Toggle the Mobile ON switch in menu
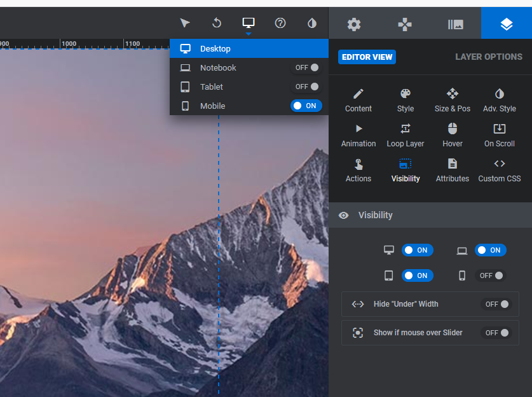The height and width of the screenshot is (397, 532). [x=306, y=106]
